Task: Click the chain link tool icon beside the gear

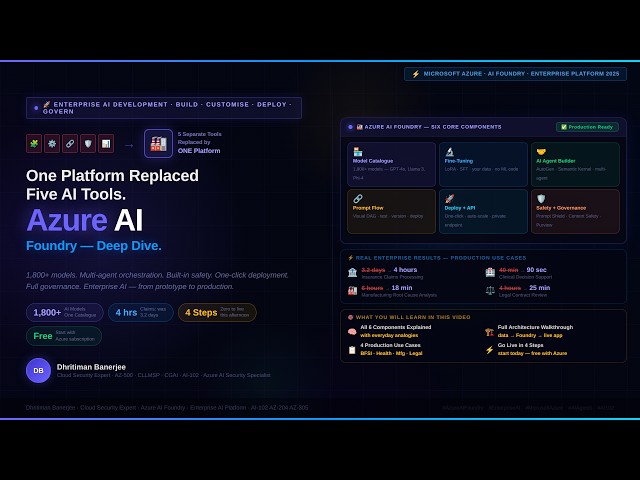Action: [70, 144]
